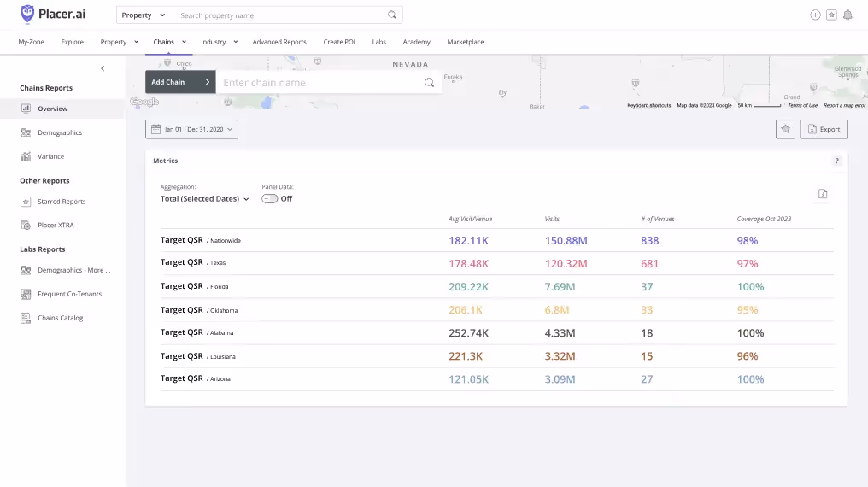The height and width of the screenshot is (487, 868).
Task: Click the Overview report icon
Action: (x=26, y=109)
